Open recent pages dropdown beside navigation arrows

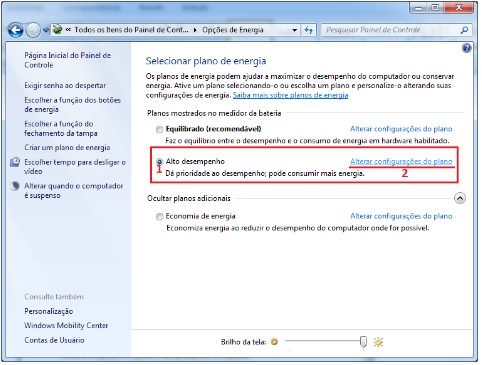[x=46, y=30]
